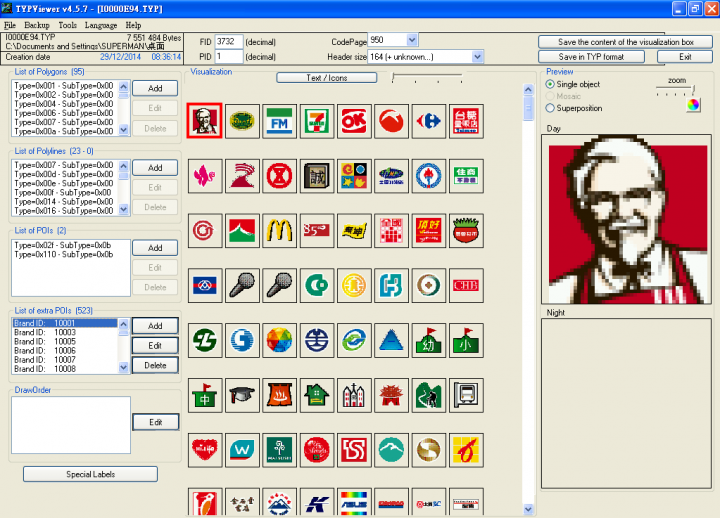Enable the Single object preview option
720x518 pixels.
[550, 84]
